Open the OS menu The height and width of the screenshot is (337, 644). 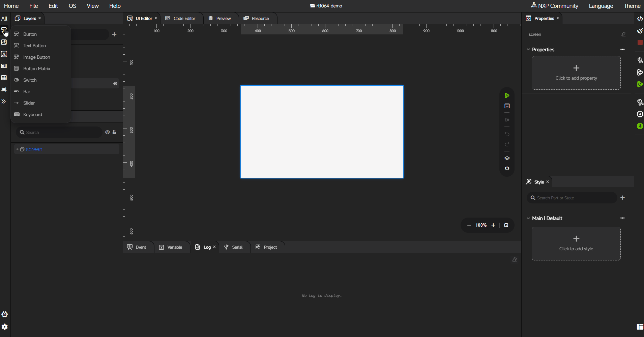point(72,6)
